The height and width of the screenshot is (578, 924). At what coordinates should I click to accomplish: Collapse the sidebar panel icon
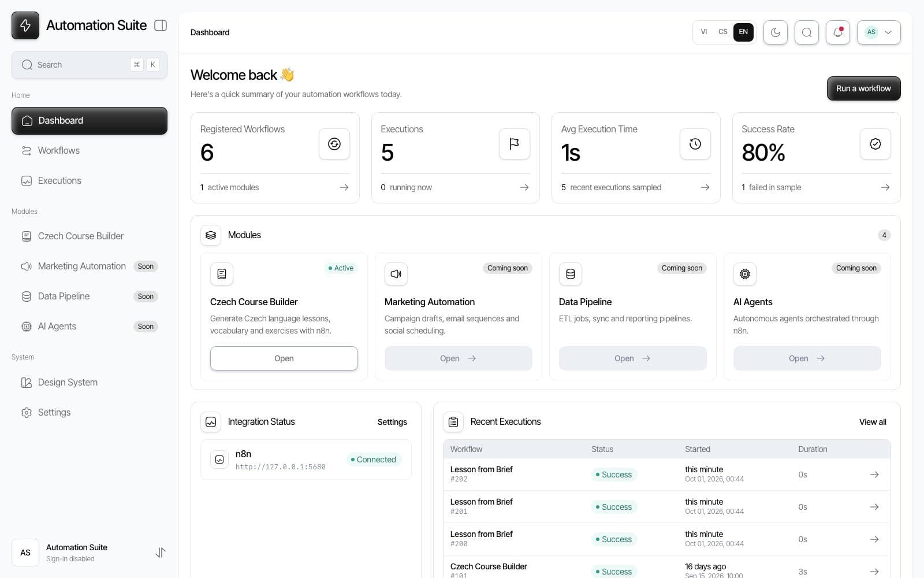[x=161, y=25]
